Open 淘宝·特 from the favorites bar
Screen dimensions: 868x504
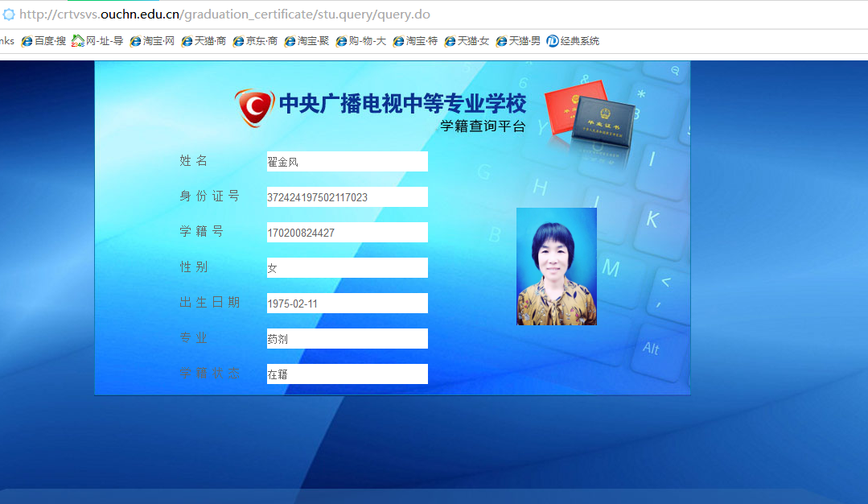click(x=414, y=40)
